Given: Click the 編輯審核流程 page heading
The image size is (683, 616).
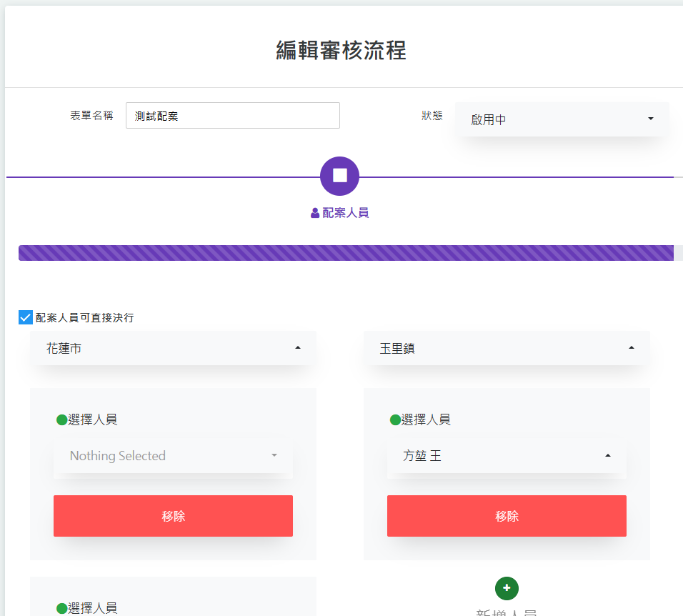Looking at the screenshot, I should [x=341, y=51].
